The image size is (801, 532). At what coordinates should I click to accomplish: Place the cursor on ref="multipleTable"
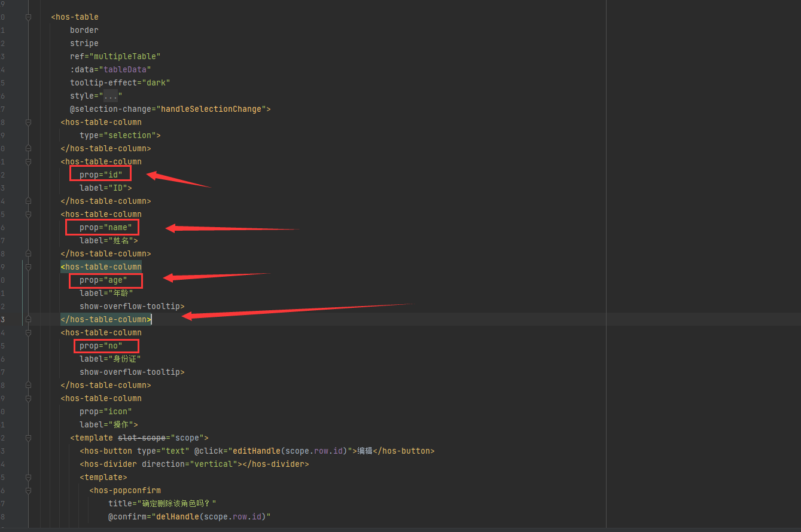tap(115, 56)
